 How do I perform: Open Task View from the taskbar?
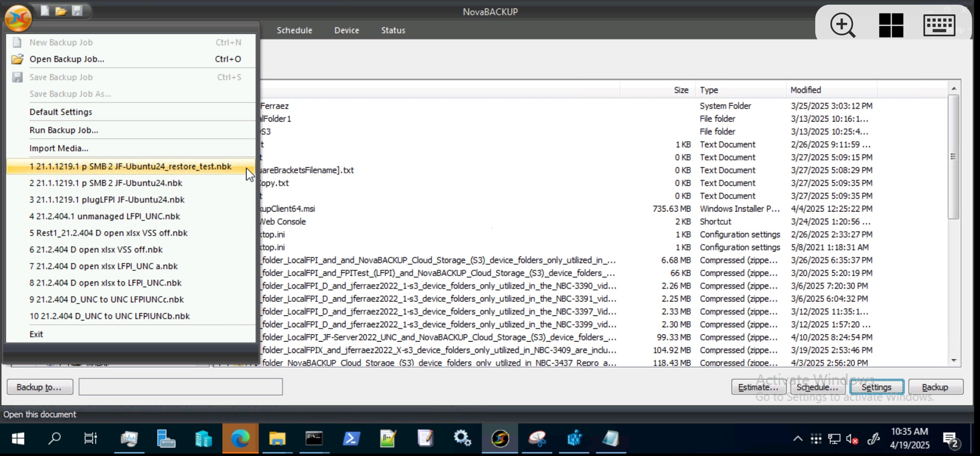[90, 439]
